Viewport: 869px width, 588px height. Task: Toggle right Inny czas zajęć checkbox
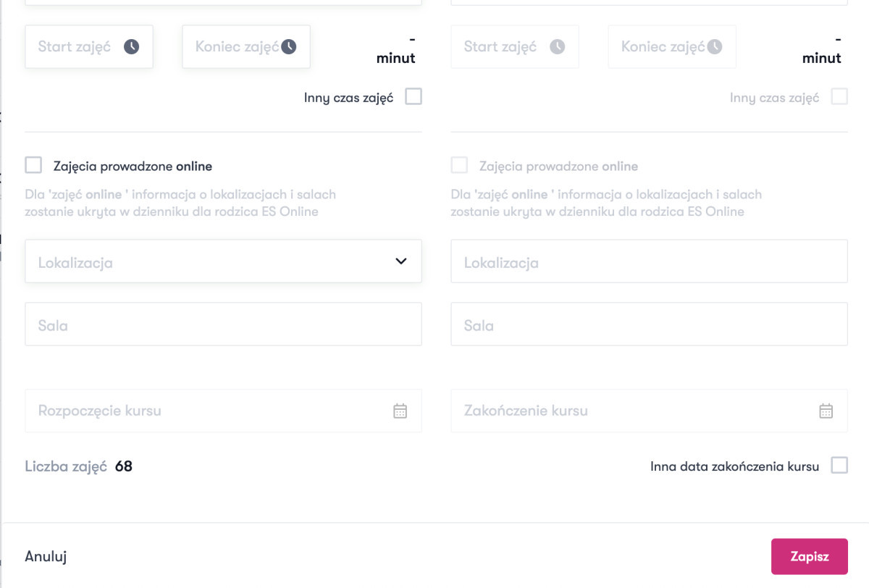click(839, 97)
